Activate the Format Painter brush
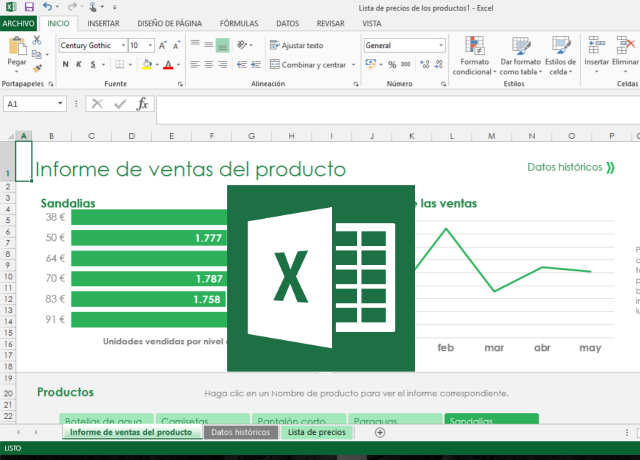 pyautogui.click(x=37, y=68)
